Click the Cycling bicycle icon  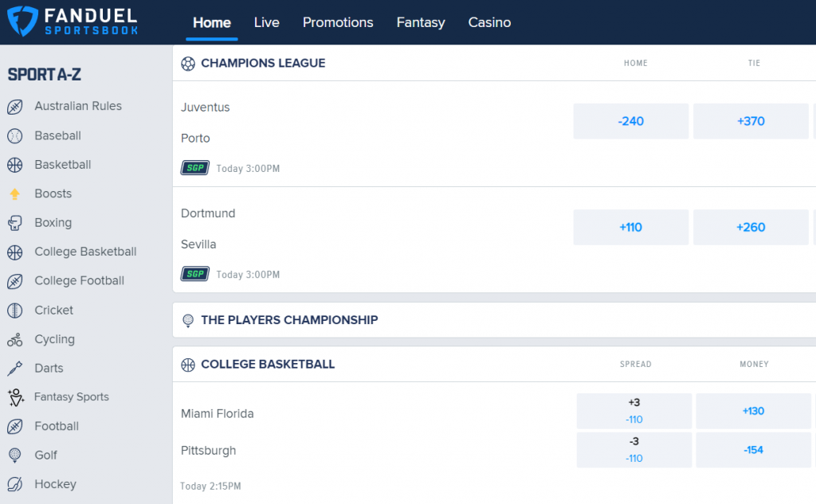pyautogui.click(x=15, y=340)
